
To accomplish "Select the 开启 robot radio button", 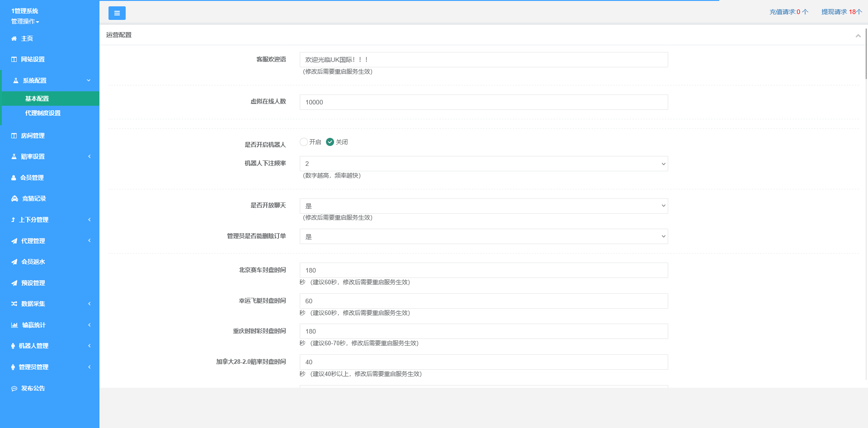I will tap(304, 142).
